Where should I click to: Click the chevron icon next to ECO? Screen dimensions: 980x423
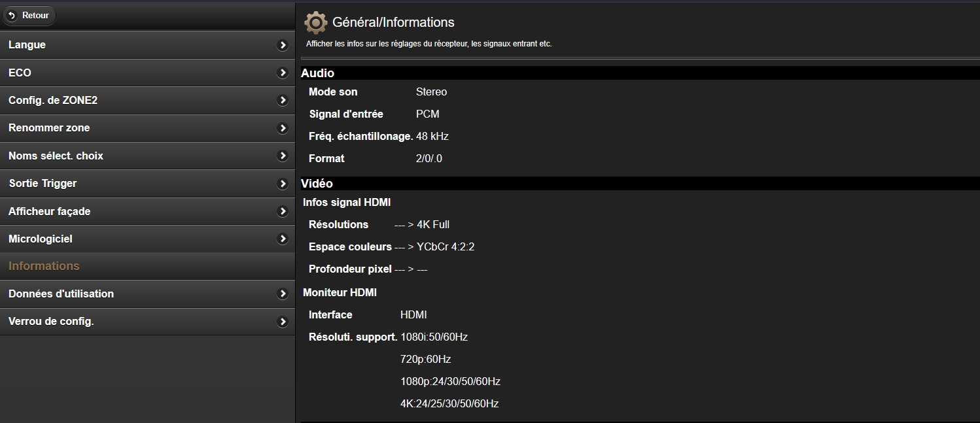[283, 73]
